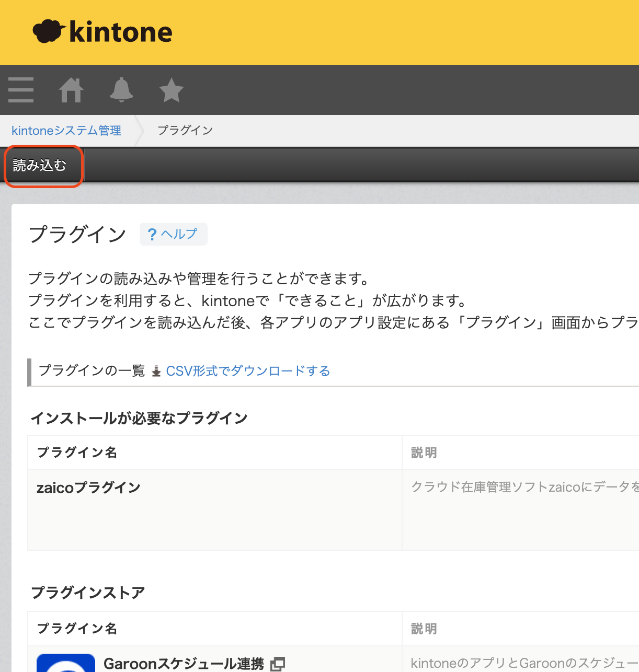Click external-link icon beside Garoonスケジュール連携

pos(278,664)
